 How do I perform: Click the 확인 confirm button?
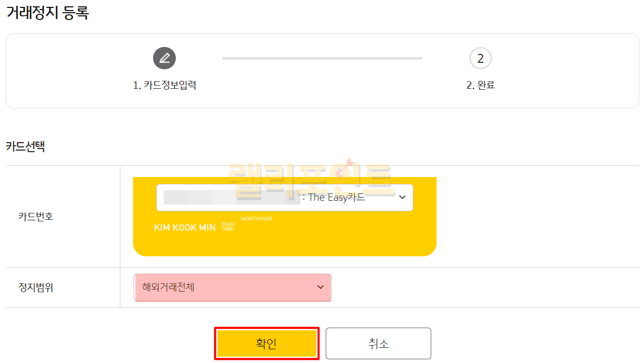tap(267, 343)
